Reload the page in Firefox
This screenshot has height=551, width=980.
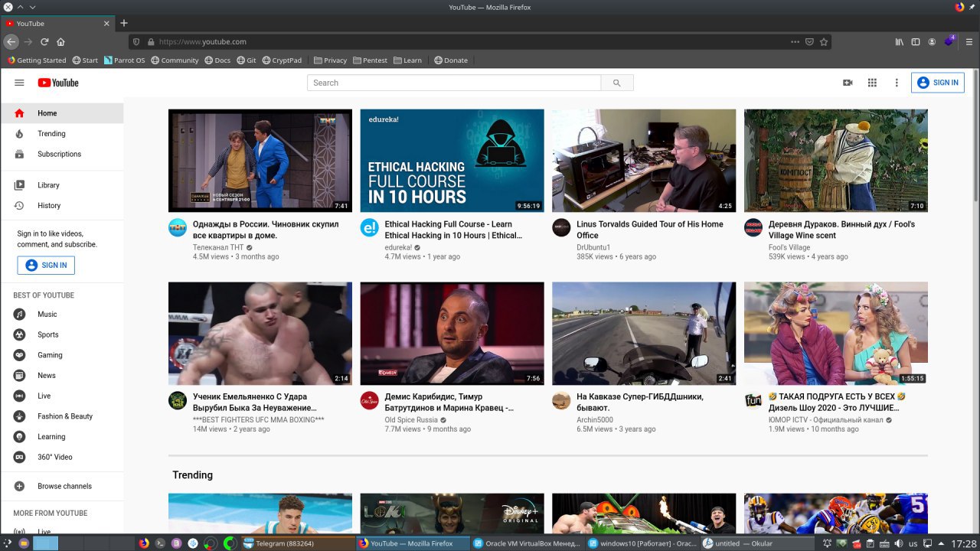44,42
